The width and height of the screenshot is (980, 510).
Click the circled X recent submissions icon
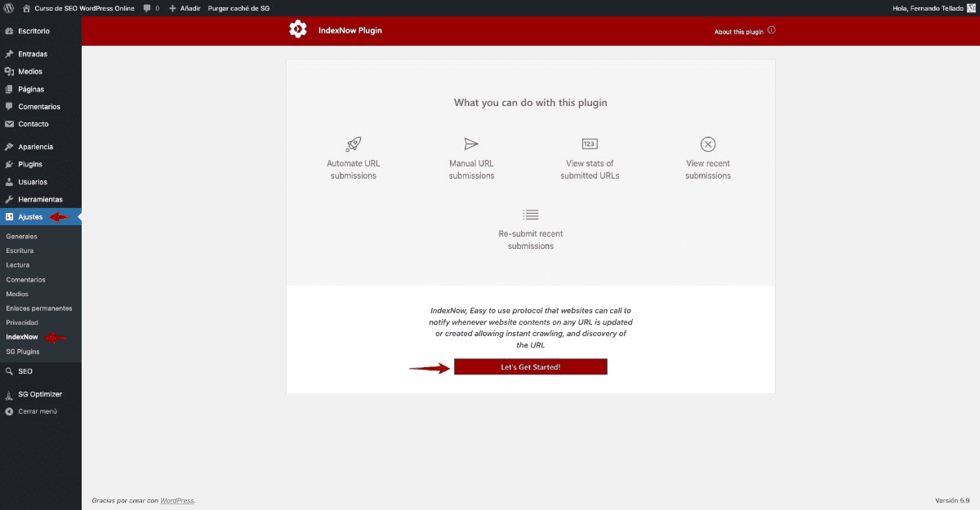click(x=708, y=144)
